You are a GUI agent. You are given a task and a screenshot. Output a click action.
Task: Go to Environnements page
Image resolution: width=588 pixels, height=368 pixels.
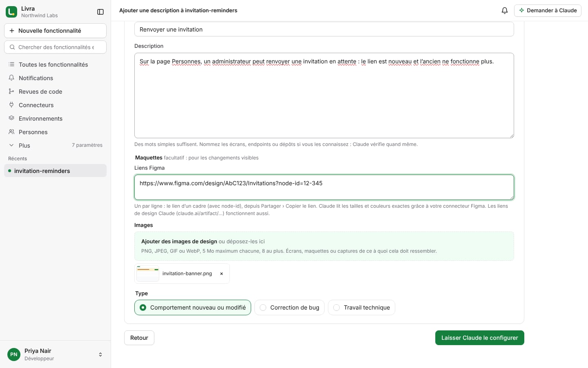55,119
